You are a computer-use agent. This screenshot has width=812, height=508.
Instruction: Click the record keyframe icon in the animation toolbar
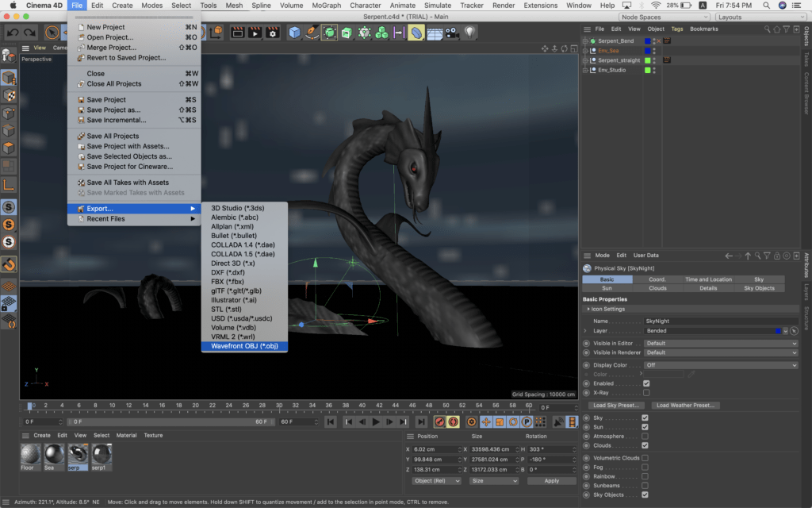click(439, 423)
